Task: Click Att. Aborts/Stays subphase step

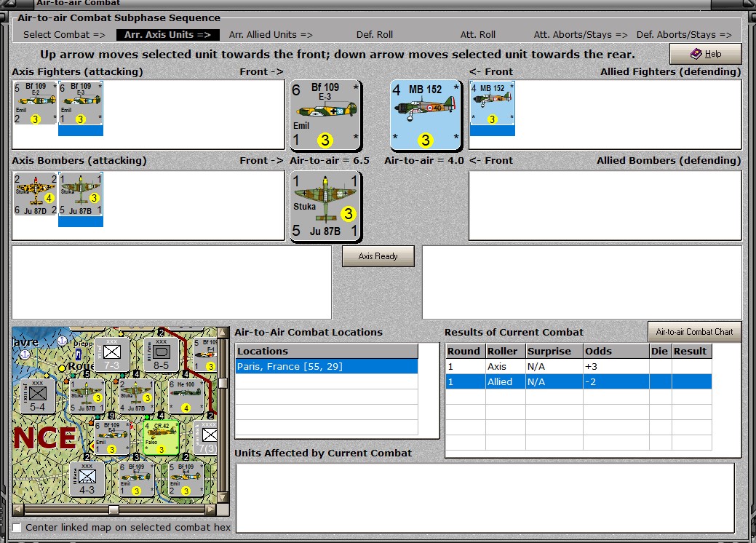Action: coord(581,35)
